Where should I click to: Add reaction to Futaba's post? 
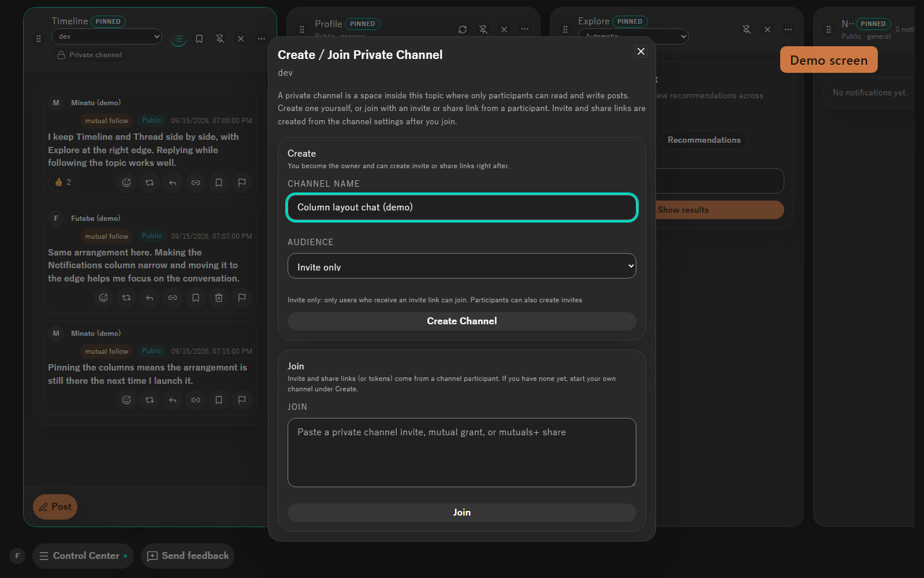coord(103,298)
